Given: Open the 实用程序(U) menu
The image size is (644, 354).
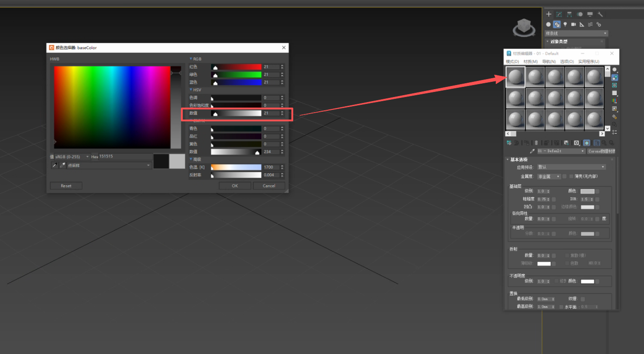Looking at the screenshot, I should (x=589, y=62).
